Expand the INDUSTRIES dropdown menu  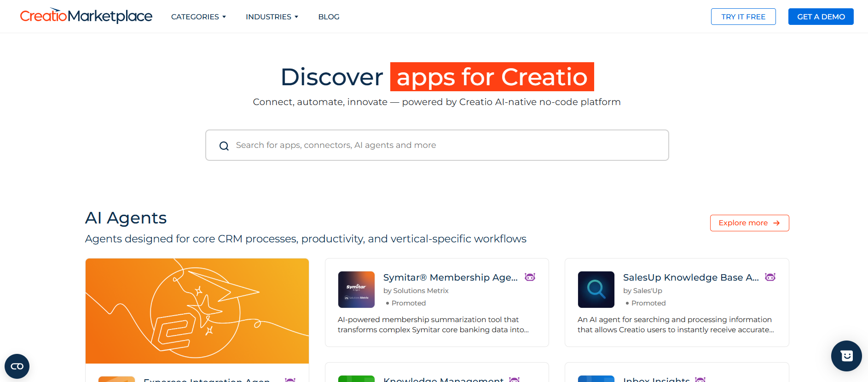pos(272,17)
